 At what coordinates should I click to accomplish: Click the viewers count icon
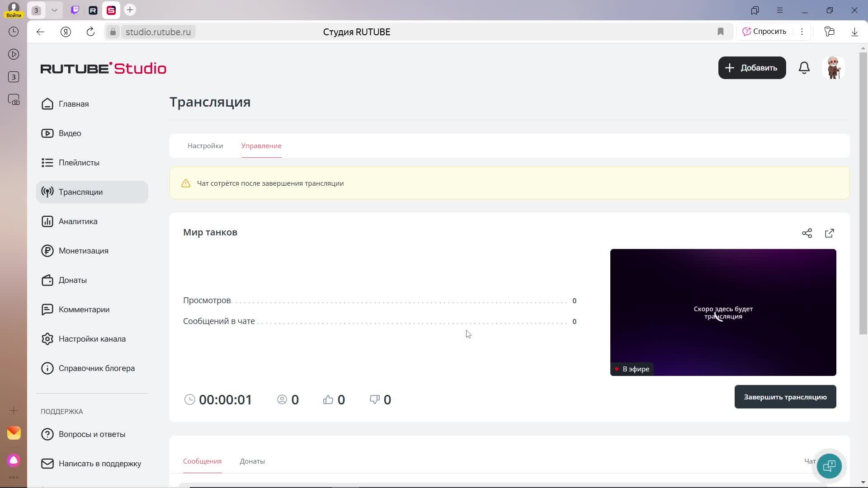pos(282,399)
